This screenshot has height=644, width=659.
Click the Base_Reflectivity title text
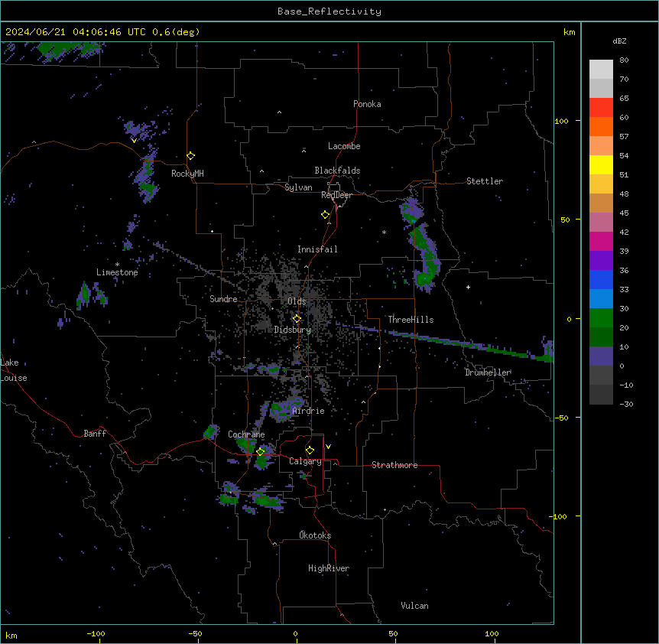point(329,11)
